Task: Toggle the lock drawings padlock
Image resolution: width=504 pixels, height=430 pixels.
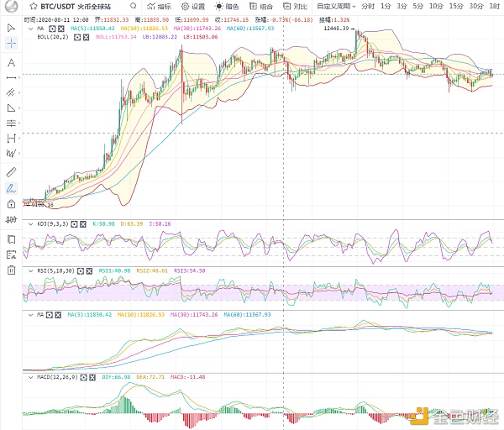Action: click(x=11, y=204)
